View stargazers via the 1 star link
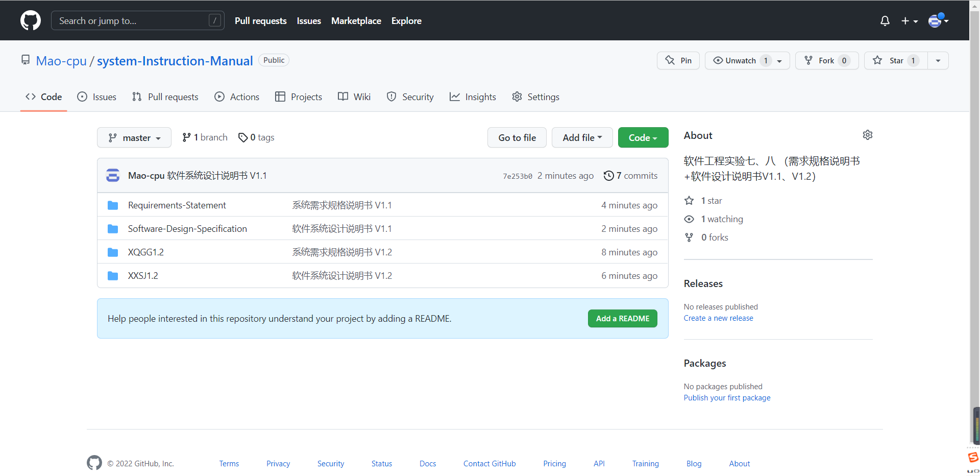 pos(703,201)
